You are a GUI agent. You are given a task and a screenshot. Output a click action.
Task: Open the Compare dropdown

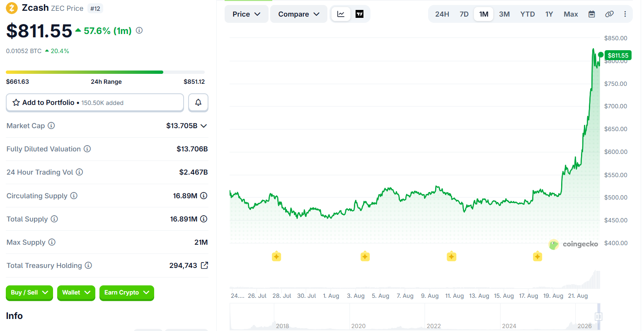(299, 14)
